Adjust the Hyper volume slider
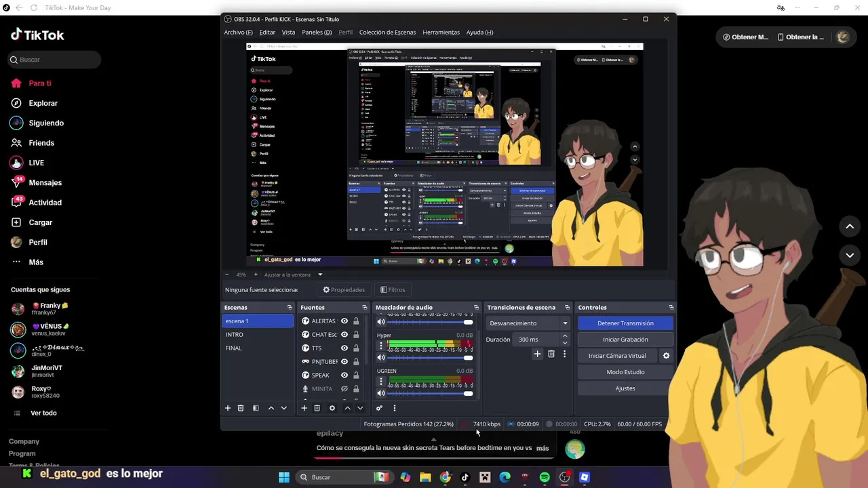The height and width of the screenshot is (488, 868). (430, 358)
